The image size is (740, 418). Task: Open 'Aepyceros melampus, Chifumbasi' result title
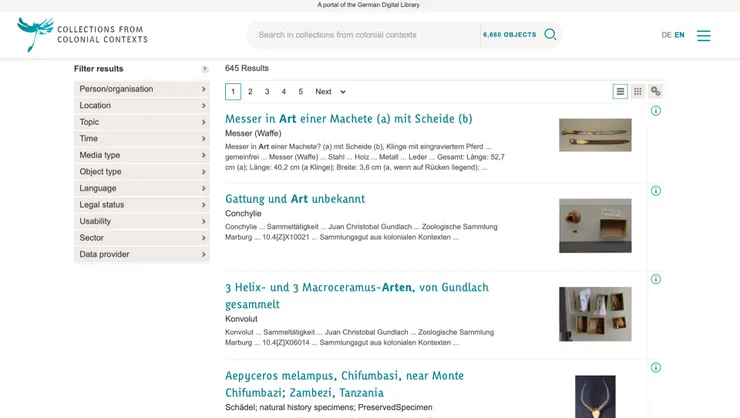pos(345,384)
